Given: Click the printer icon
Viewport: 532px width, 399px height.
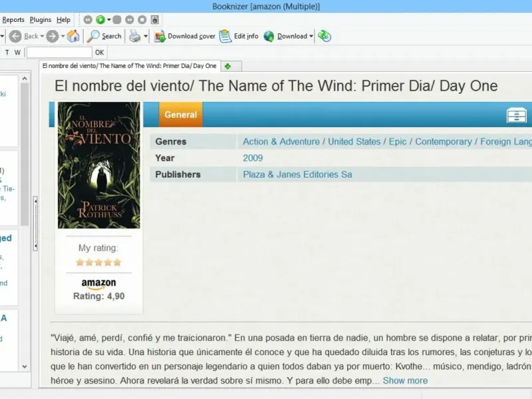Looking at the screenshot, I should pyautogui.click(x=135, y=36).
